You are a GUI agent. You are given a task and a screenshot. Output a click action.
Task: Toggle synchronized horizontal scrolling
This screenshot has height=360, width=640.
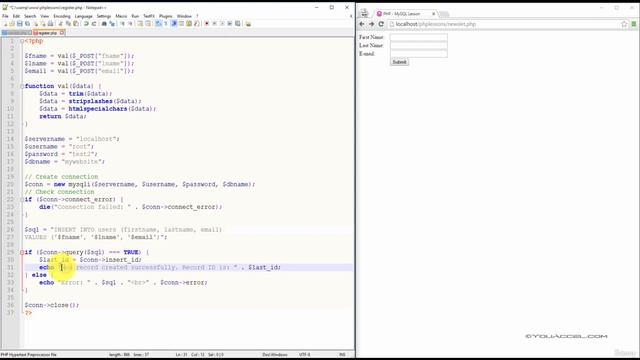coord(148,24)
